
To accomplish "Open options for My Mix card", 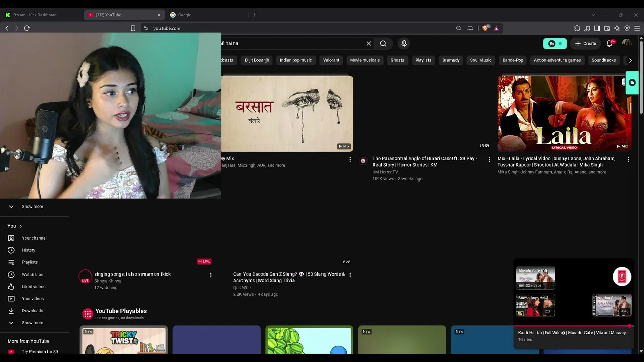I will 350,159.
